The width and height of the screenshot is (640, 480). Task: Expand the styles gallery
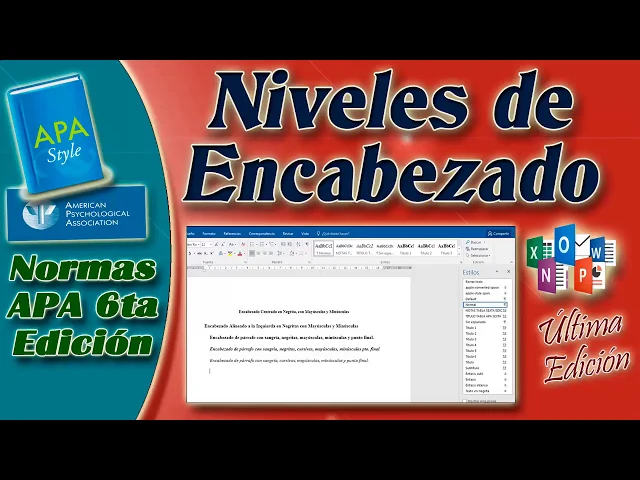459,254
